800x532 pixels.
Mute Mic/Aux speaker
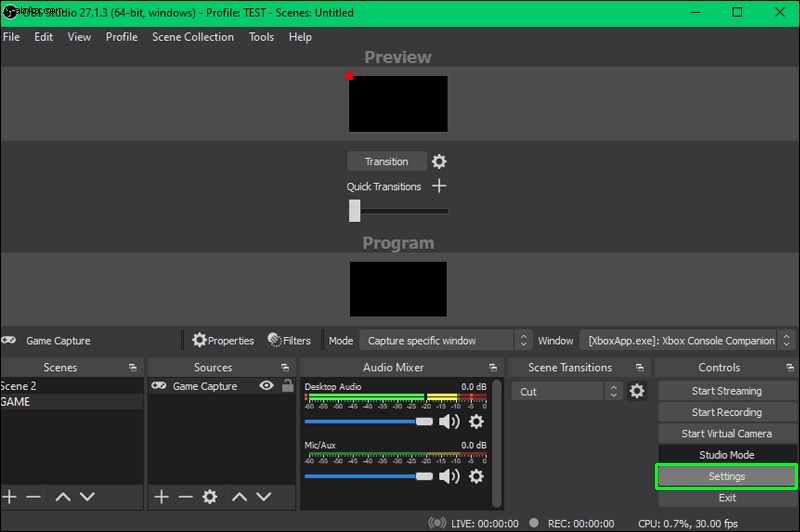point(449,476)
